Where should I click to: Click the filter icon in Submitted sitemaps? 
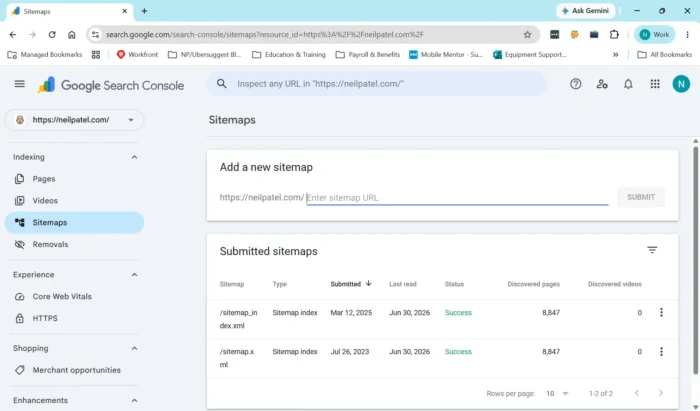click(652, 250)
